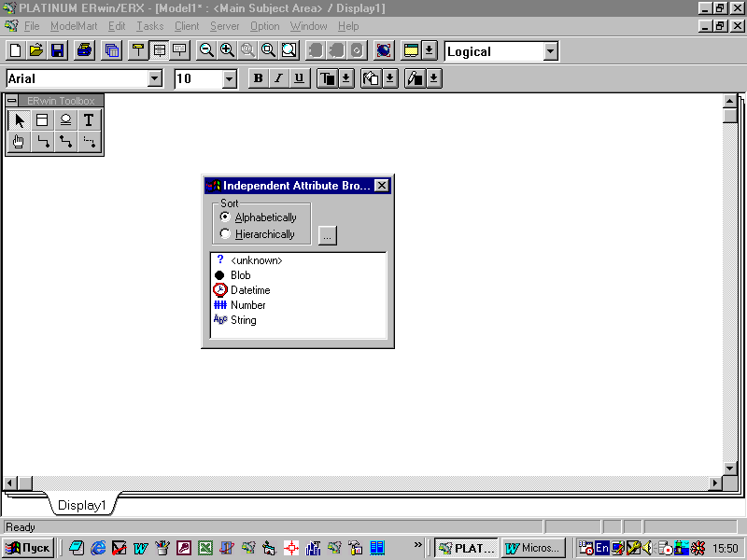The image size is (747, 560).
Task: Open the Logical model type dropdown
Action: pos(550,51)
